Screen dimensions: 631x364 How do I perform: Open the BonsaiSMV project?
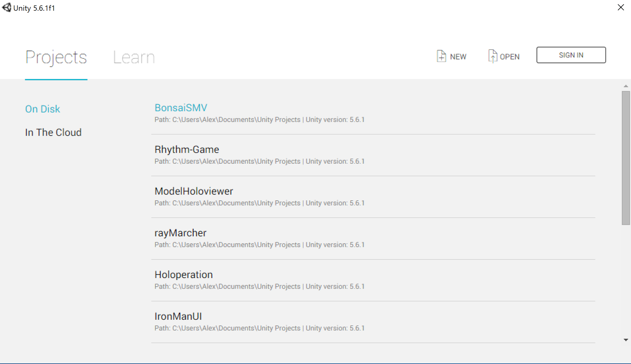pos(181,108)
